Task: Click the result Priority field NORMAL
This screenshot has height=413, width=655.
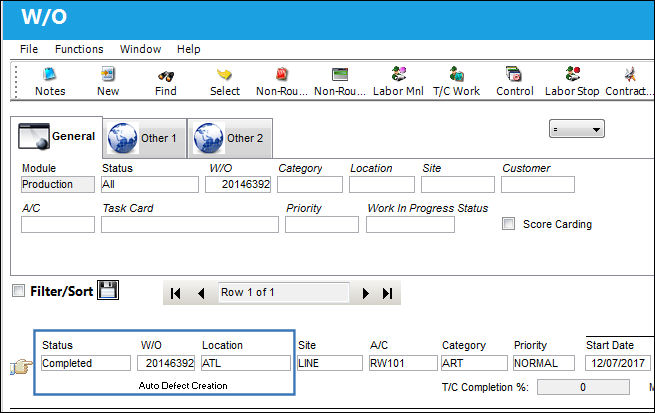Action: (x=543, y=363)
